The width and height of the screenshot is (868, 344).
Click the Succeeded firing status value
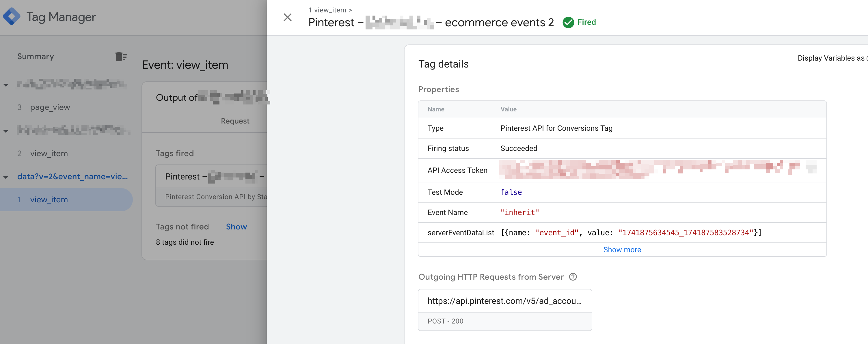pos(519,148)
